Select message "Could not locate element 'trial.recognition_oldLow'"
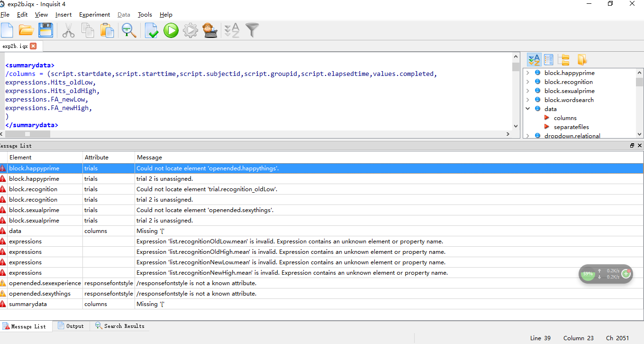Screen dimensions: 644x344 point(322,189)
